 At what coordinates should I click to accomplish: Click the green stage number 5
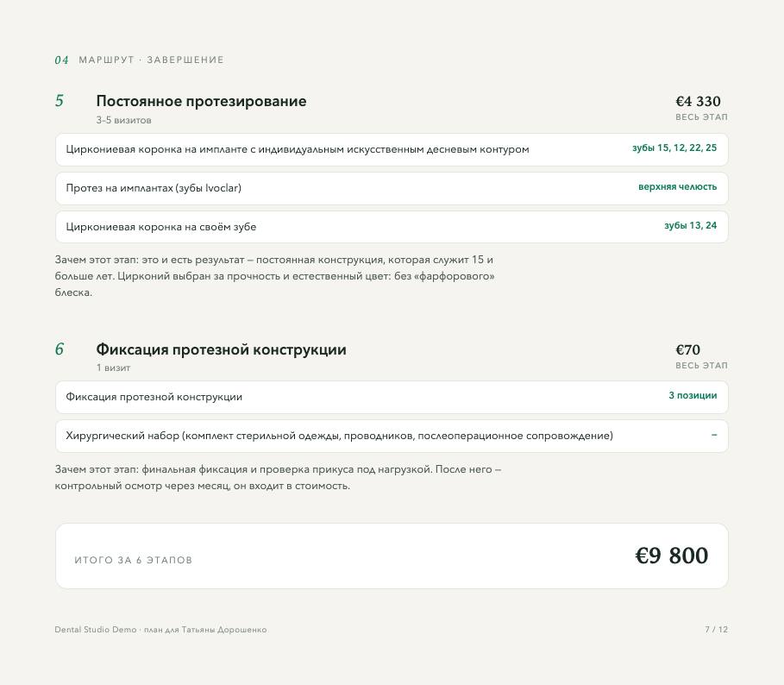pyautogui.click(x=60, y=101)
